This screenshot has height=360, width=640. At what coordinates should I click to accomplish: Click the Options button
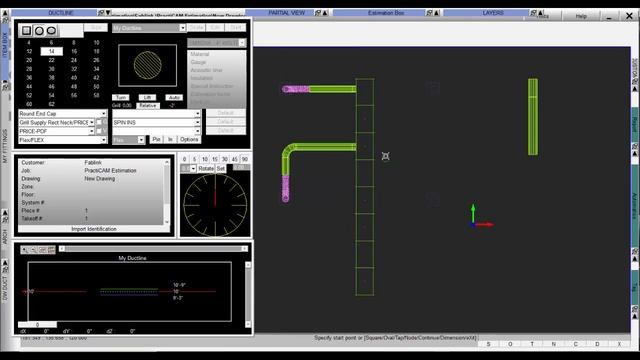(x=189, y=140)
